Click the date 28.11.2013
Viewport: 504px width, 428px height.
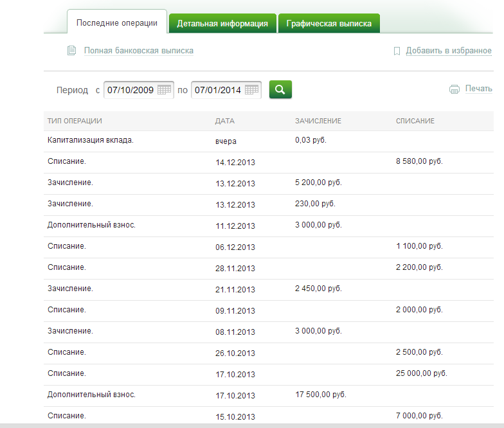235,269
